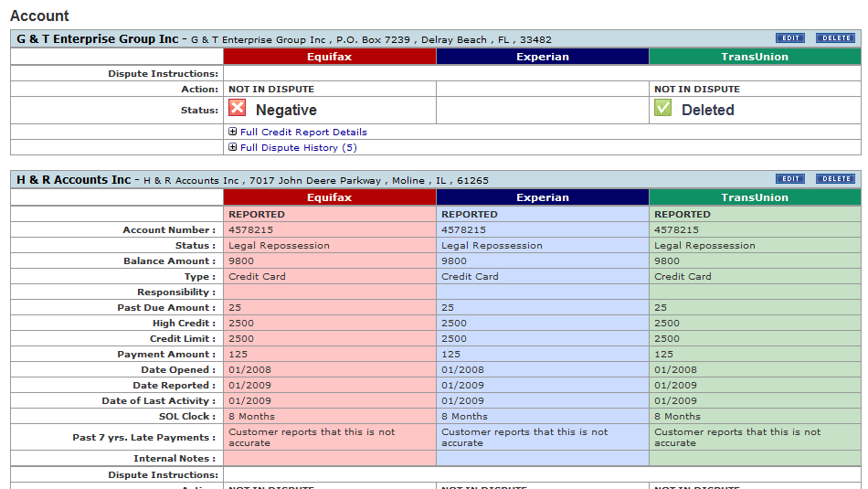Click Equifax payment amount 125
The width and height of the screenshot is (868, 489).
coord(238,354)
